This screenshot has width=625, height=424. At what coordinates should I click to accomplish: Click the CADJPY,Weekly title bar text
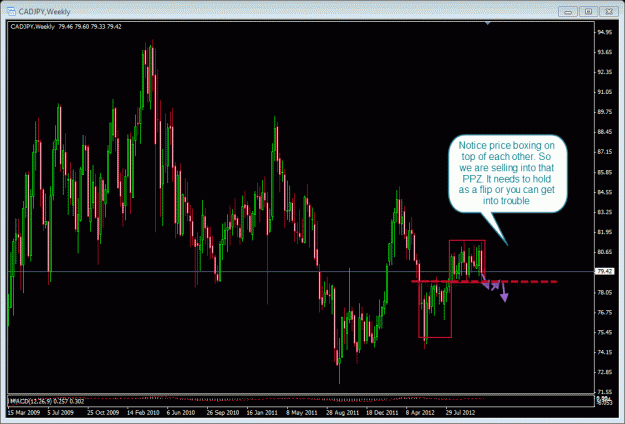point(44,12)
